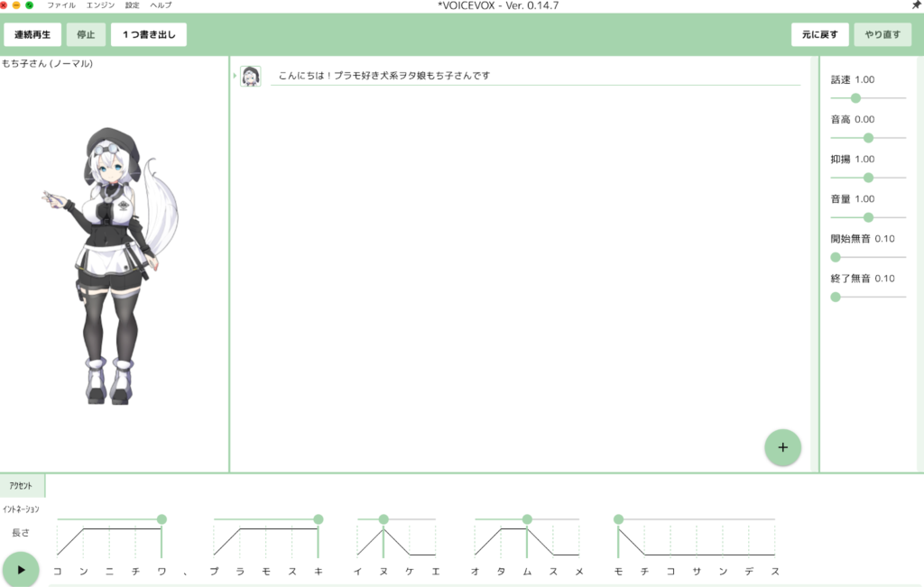Click the 1つ書き出し button

click(x=149, y=35)
